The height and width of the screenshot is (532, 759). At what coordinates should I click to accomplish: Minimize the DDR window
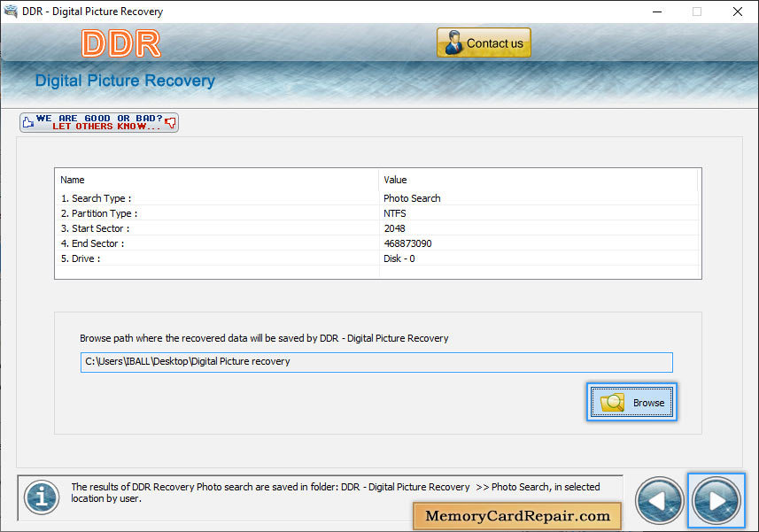[657, 12]
